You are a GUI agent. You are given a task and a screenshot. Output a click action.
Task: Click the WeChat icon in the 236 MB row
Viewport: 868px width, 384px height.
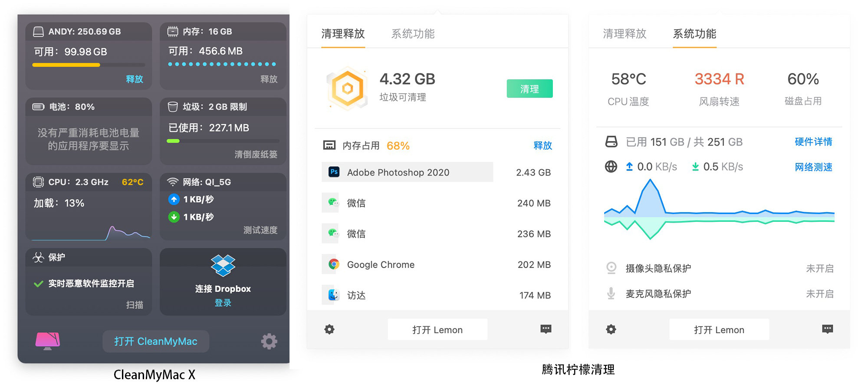333,233
